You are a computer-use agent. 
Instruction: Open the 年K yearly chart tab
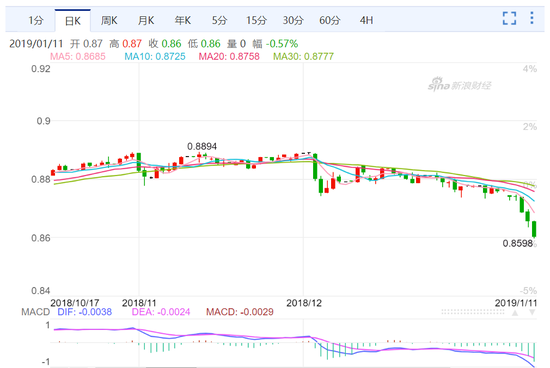183,20
